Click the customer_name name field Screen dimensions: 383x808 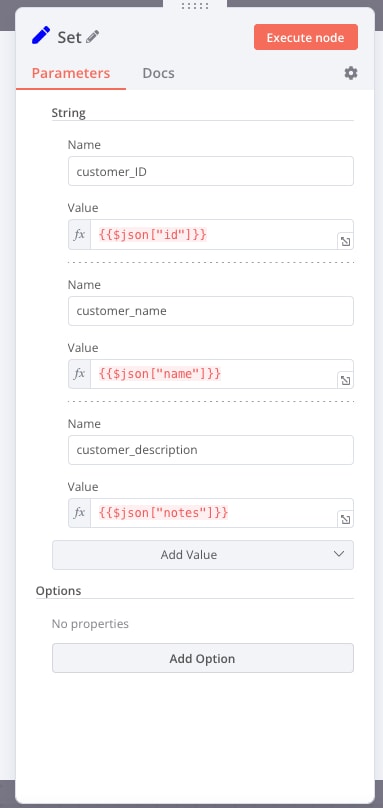tap(211, 311)
